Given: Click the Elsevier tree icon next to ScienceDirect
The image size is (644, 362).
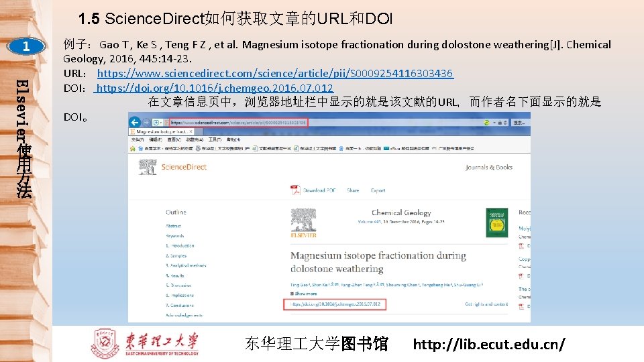Looking at the screenshot, I should (x=148, y=167).
